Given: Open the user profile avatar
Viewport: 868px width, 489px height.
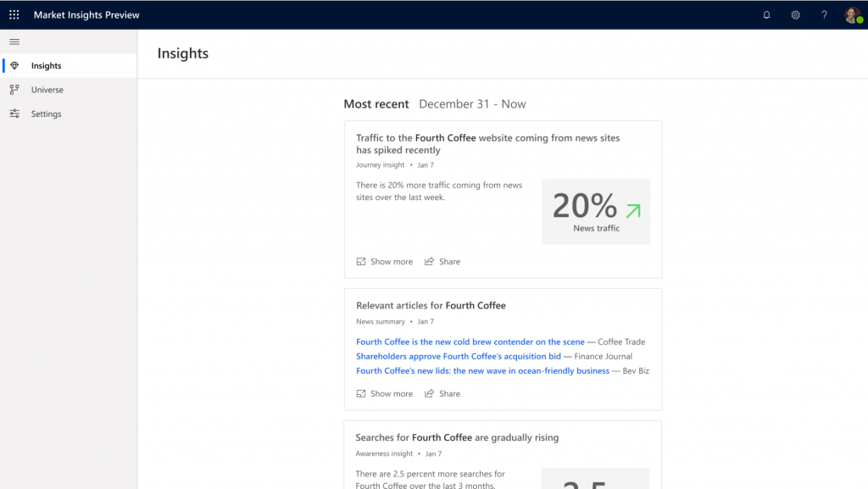Looking at the screenshot, I should 852,14.
